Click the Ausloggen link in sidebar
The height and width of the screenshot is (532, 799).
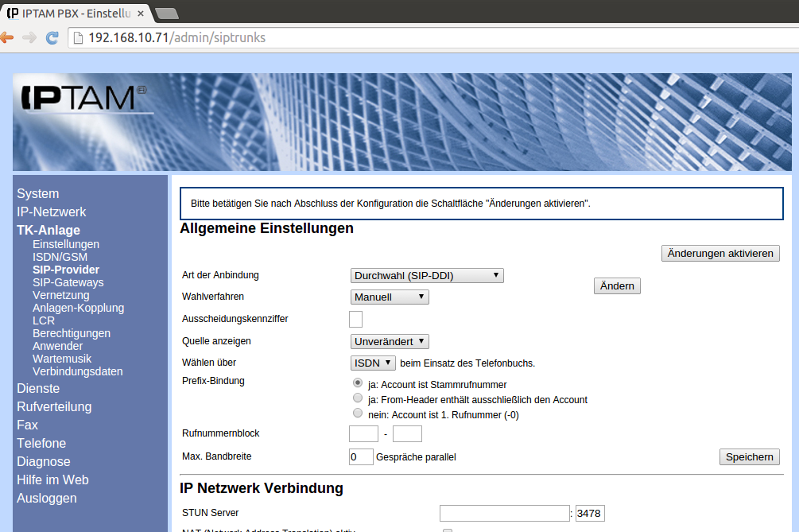(47, 498)
